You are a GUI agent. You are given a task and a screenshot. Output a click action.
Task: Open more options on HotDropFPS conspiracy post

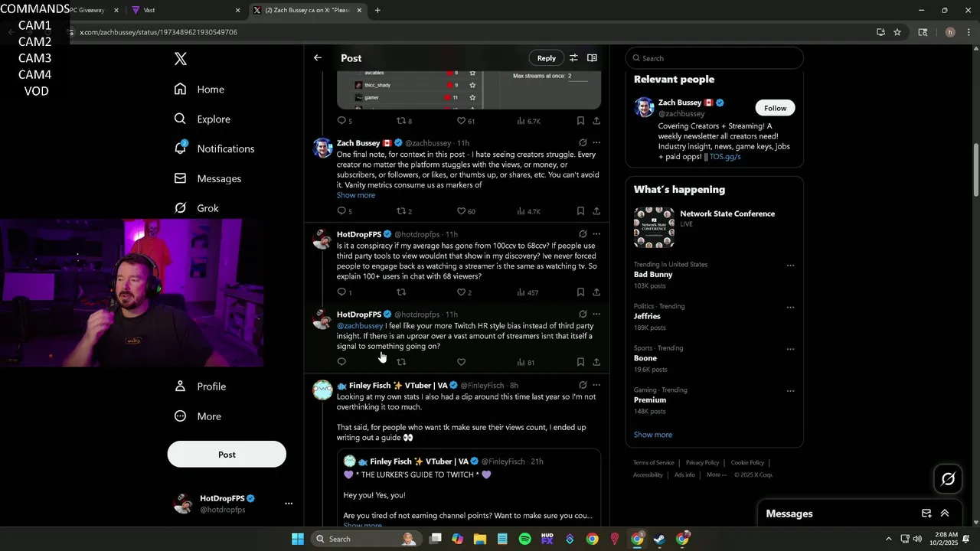coord(596,234)
